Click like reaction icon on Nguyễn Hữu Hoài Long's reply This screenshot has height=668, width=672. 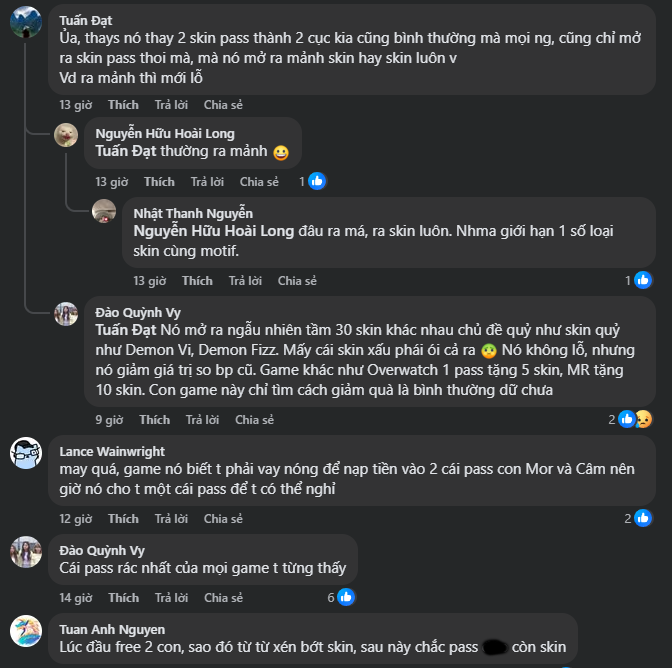point(316,181)
